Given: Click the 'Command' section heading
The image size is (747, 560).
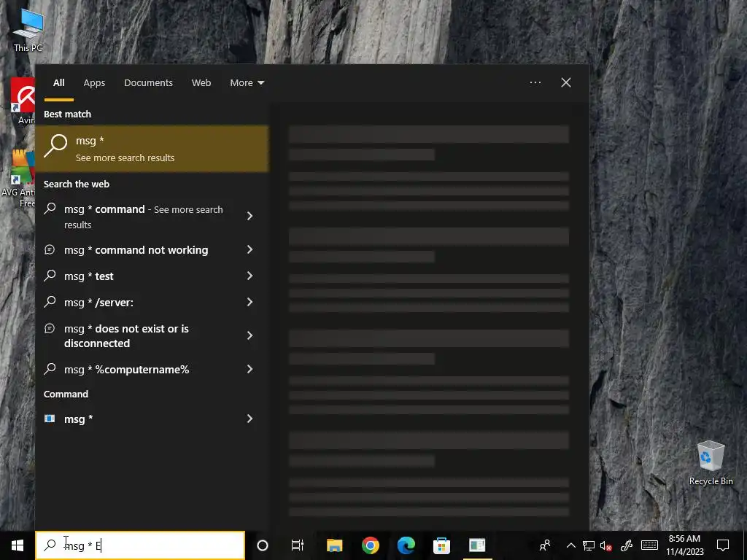Looking at the screenshot, I should tap(66, 394).
